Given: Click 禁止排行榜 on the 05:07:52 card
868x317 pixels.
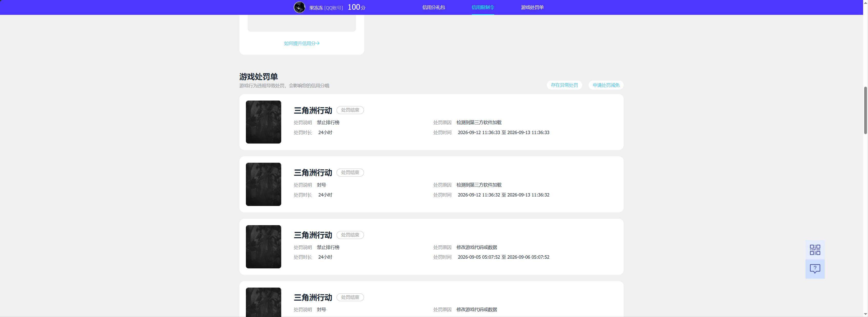Looking at the screenshot, I should [x=328, y=247].
